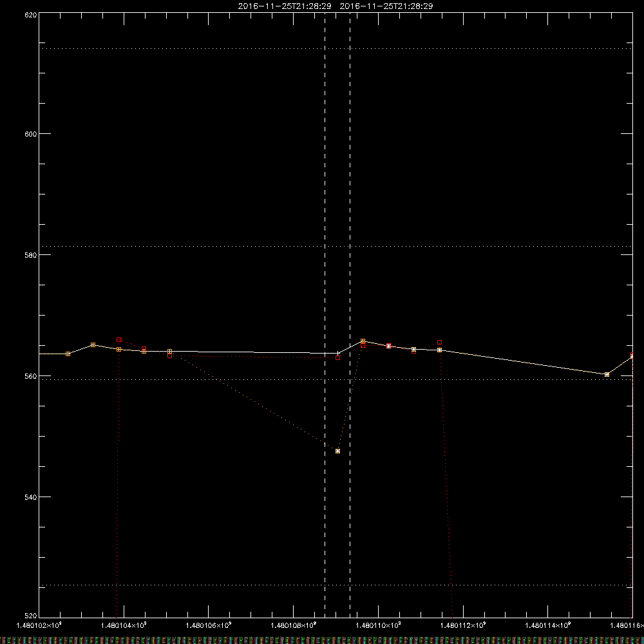The width and height of the screenshot is (644, 644).
Task: Click the y-axis label 560
Action: [x=31, y=376]
